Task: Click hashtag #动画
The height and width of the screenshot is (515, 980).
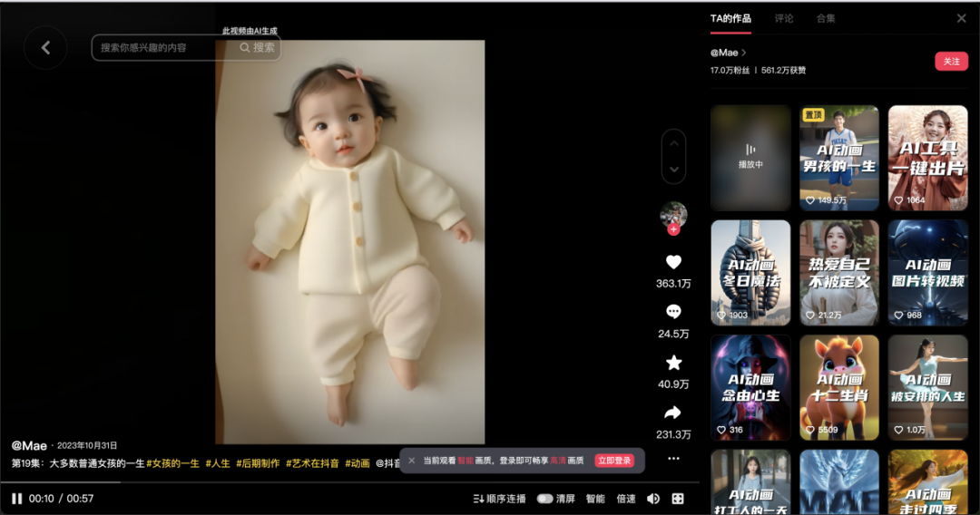Action: tap(358, 463)
